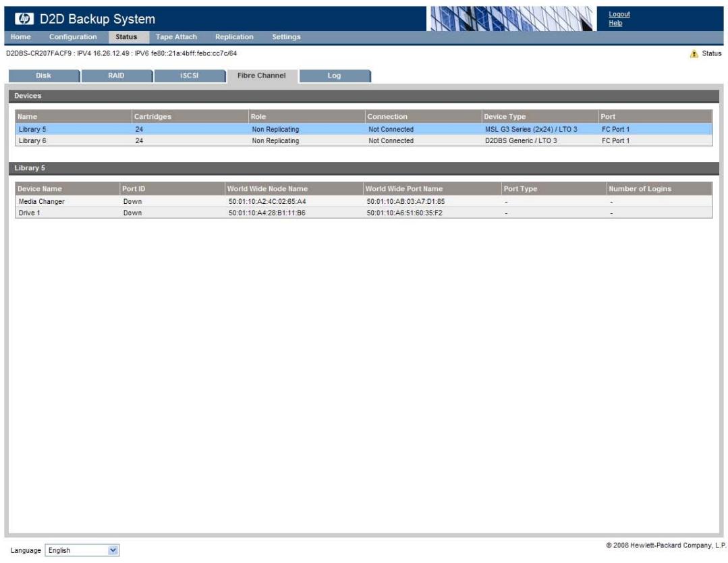Open the Replication menu

coord(234,36)
